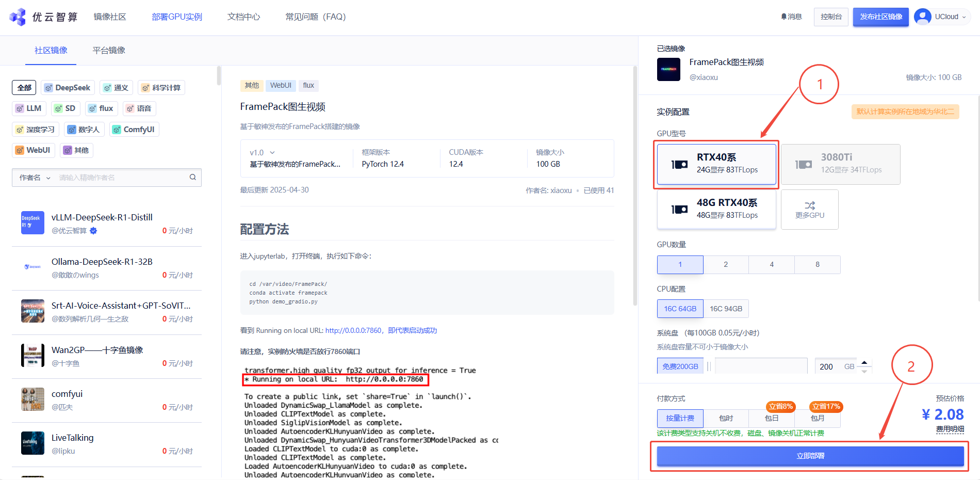
Task: Click the 请输入精确作者名 search field
Action: click(121, 178)
